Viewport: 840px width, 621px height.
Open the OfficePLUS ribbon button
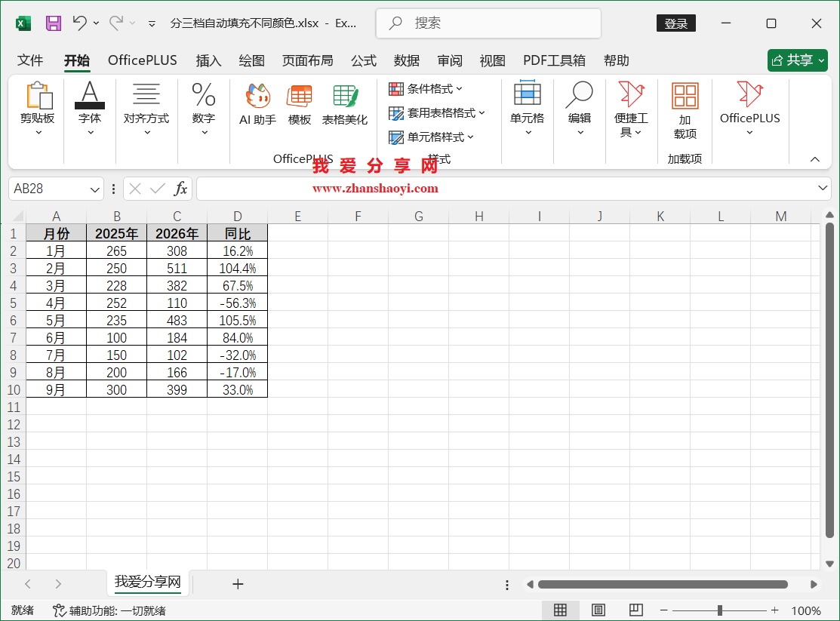coord(750,109)
